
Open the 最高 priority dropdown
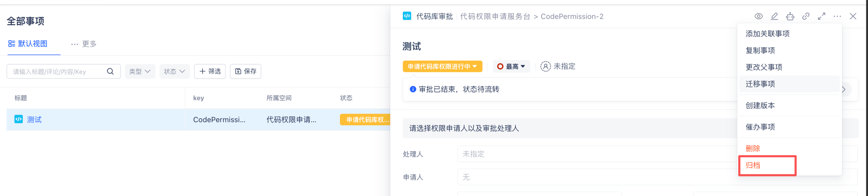tap(511, 66)
